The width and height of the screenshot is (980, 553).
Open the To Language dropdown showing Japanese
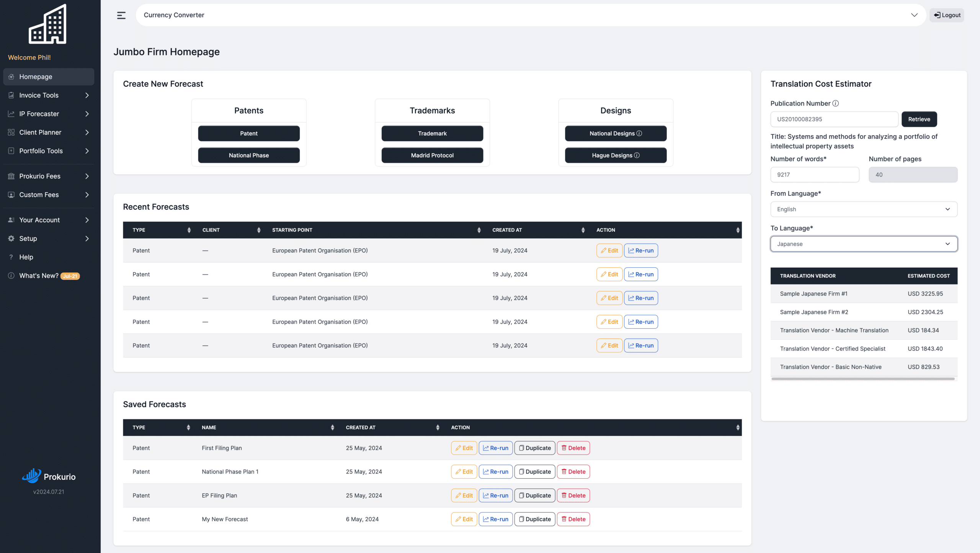(x=864, y=244)
